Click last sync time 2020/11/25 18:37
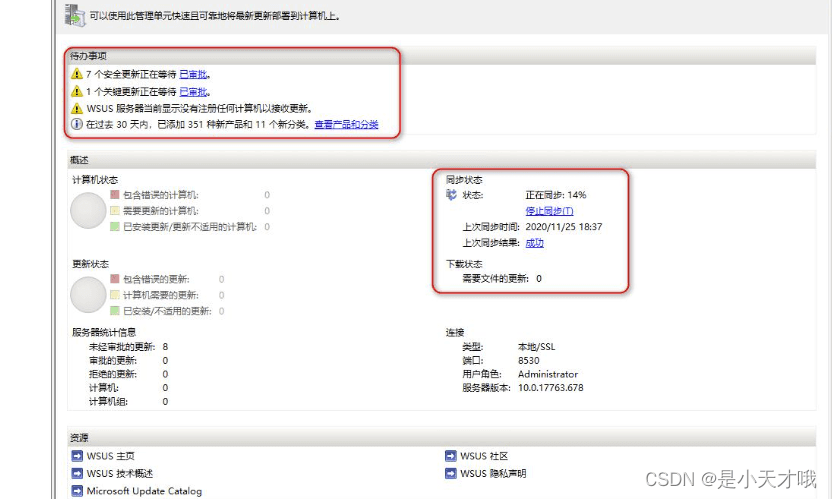 coord(564,227)
